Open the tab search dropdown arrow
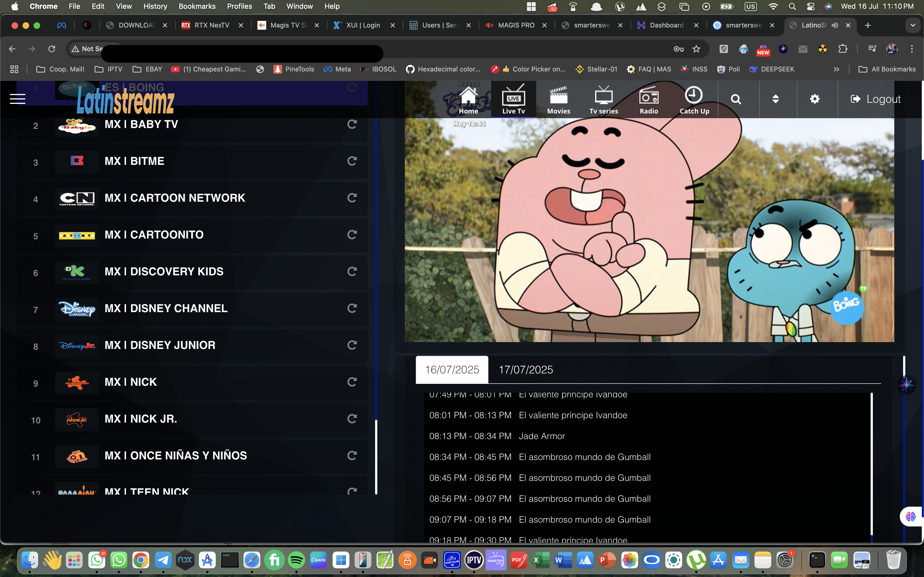Viewport: 924px width, 577px height. click(913, 25)
